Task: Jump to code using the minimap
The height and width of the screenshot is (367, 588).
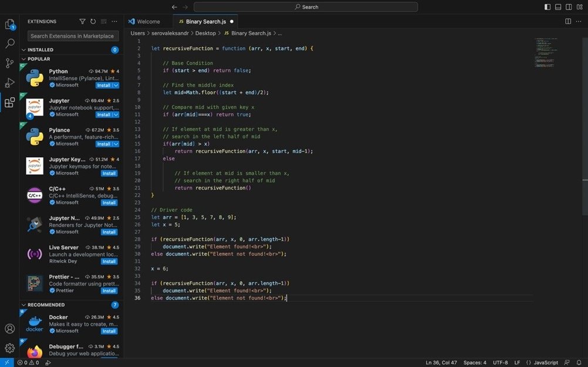Action: tap(547, 52)
